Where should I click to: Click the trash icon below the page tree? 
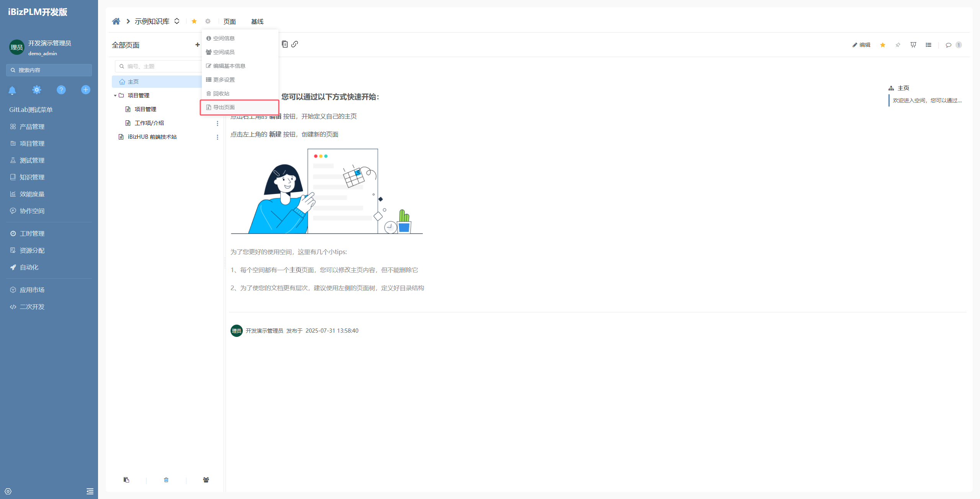click(166, 480)
